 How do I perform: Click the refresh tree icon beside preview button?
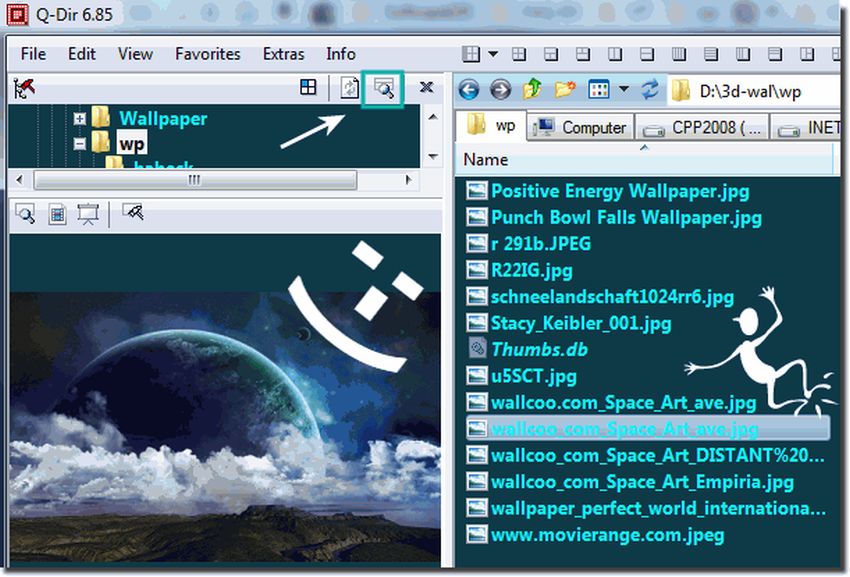(349, 88)
